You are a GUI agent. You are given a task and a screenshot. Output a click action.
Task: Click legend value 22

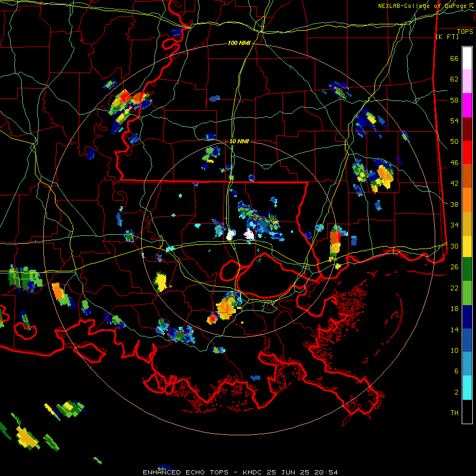454,288
